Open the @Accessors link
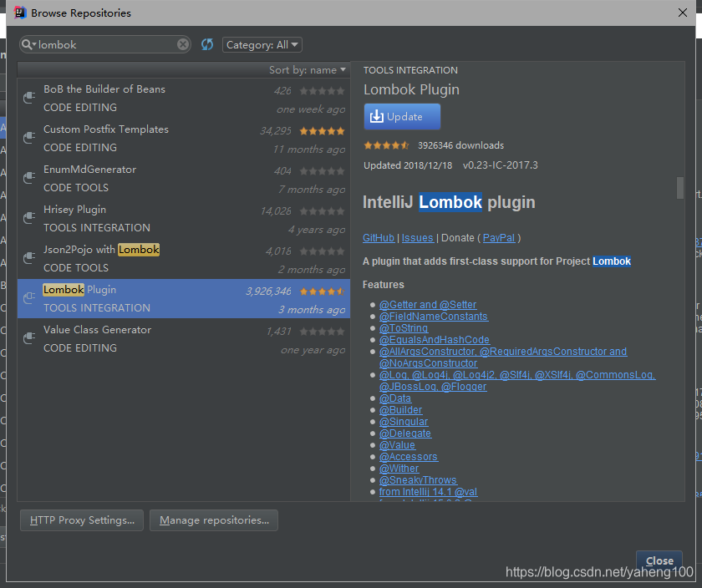 [409, 456]
